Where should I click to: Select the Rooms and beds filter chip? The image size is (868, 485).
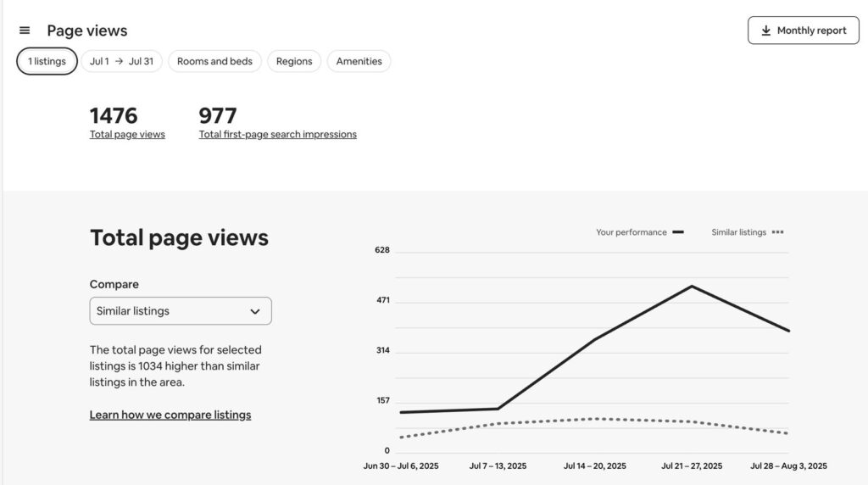tap(214, 61)
